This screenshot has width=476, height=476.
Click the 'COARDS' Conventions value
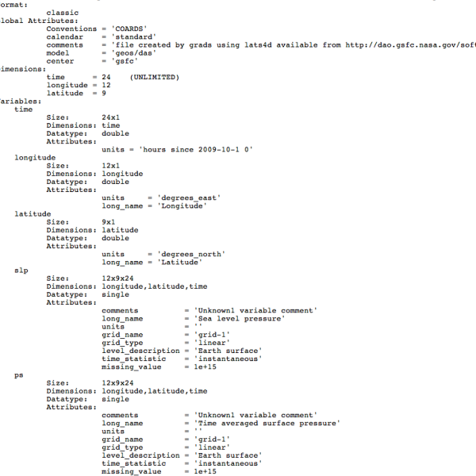[x=129, y=29]
